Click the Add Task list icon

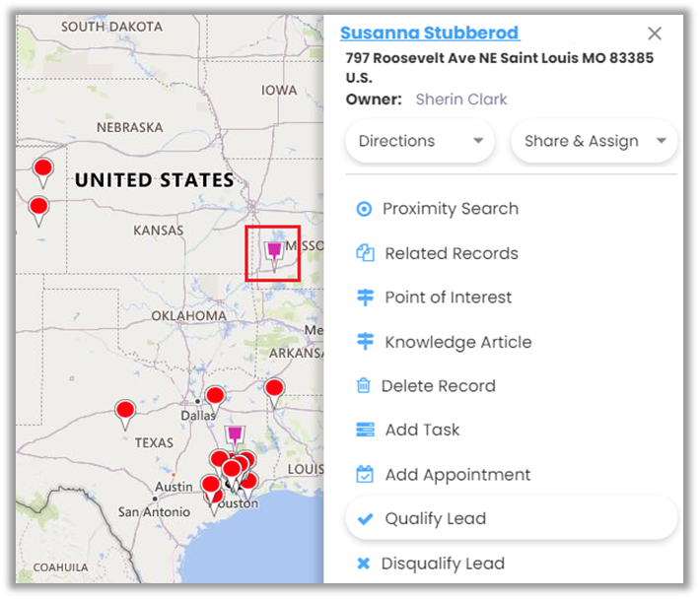pos(365,431)
